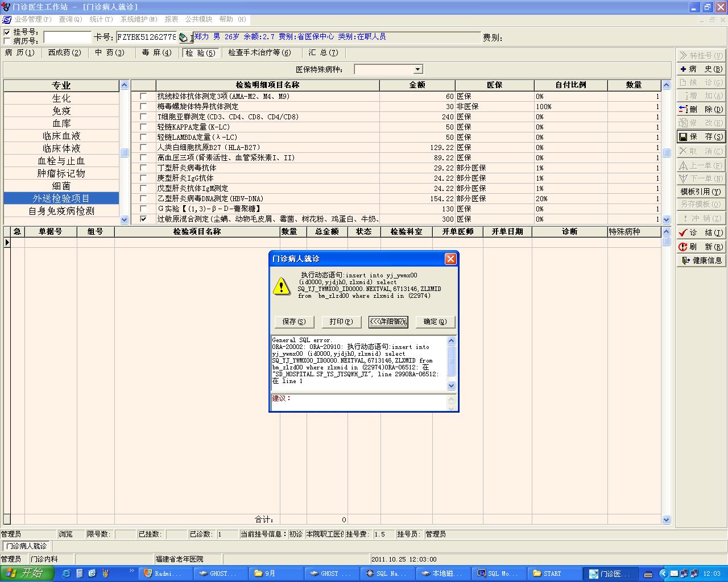The height and width of the screenshot is (582, 728).
Task: Check the 抗线粒体抗体测定3项 row checkbox
Action: pyautogui.click(x=143, y=97)
